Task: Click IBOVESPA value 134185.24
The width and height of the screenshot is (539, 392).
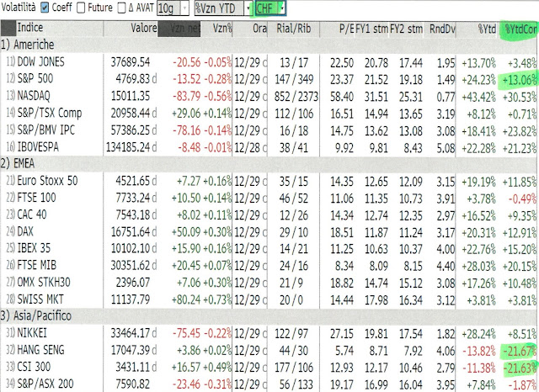Action: pos(128,147)
